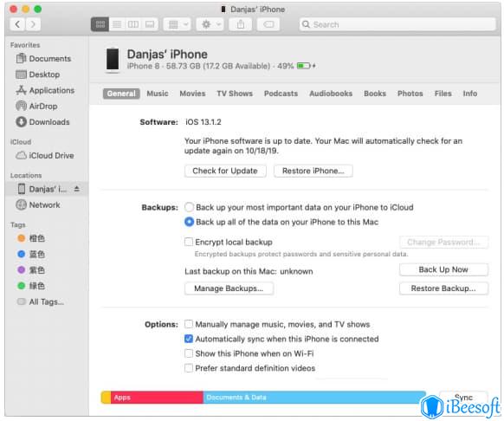Switch to column view
The image size is (504, 421).
pos(133,24)
